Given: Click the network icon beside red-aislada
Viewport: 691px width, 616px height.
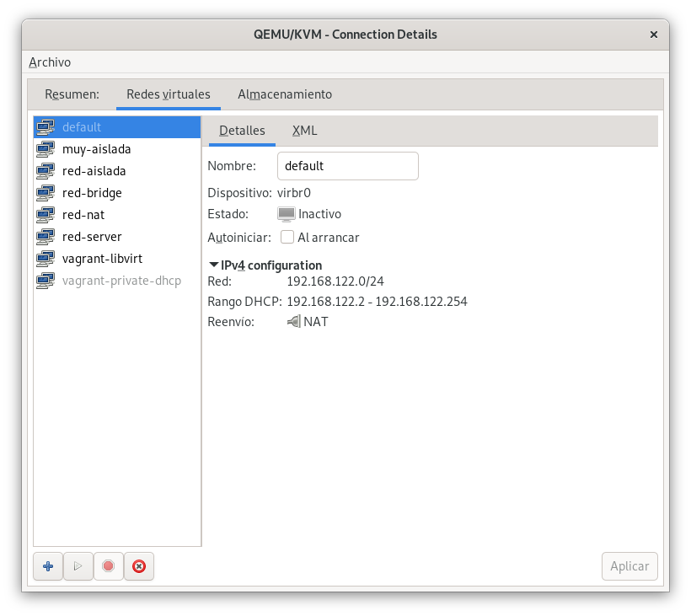Looking at the screenshot, I should [x=46, y=171].
